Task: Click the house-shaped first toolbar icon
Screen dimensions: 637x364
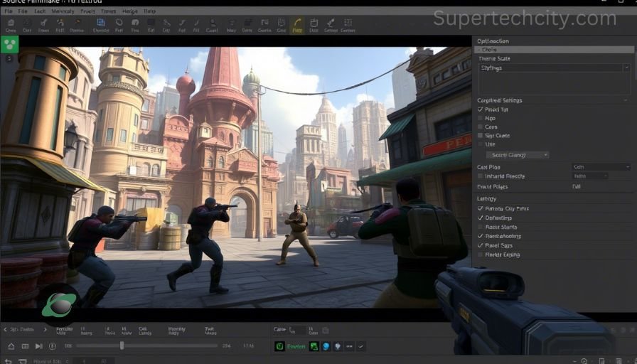Action: coord(11,23)
